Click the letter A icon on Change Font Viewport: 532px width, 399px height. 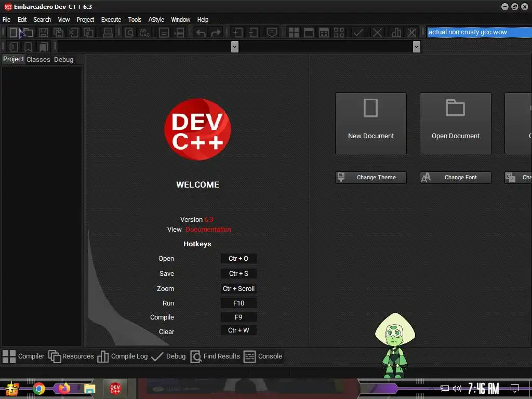[426, 177]
